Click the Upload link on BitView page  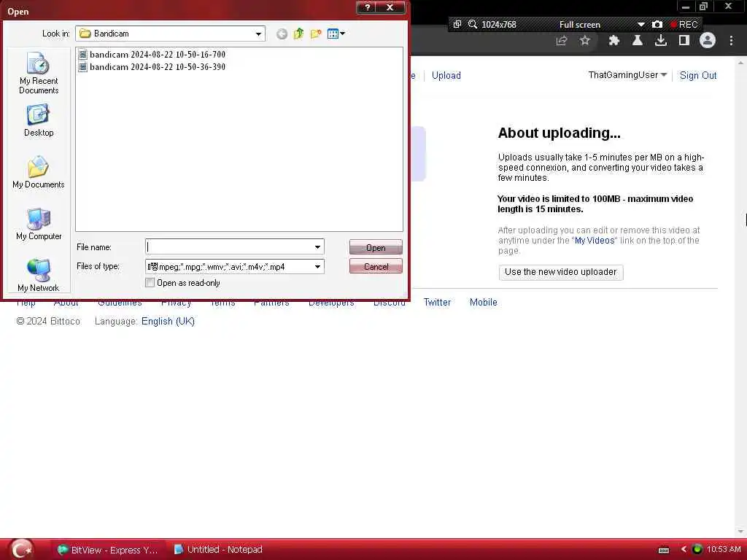[446, 75]
